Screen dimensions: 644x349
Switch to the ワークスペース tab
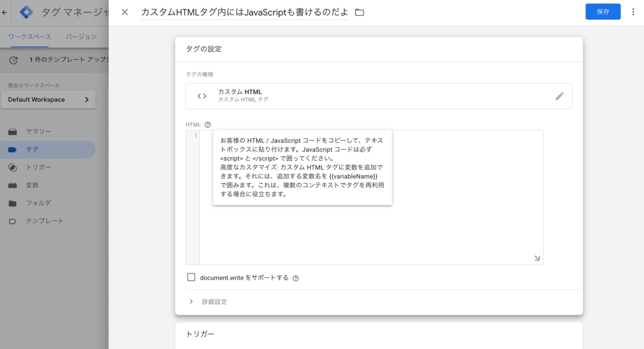pyautogui.click(x=30, y=36)
